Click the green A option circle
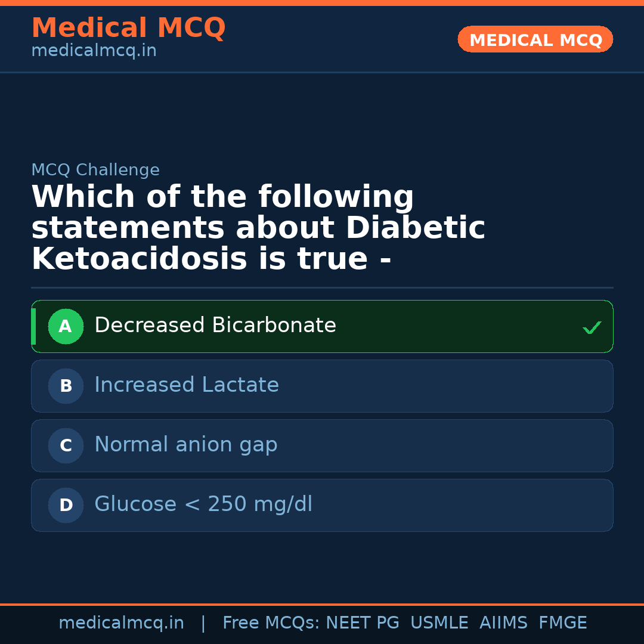 (66, 326)
